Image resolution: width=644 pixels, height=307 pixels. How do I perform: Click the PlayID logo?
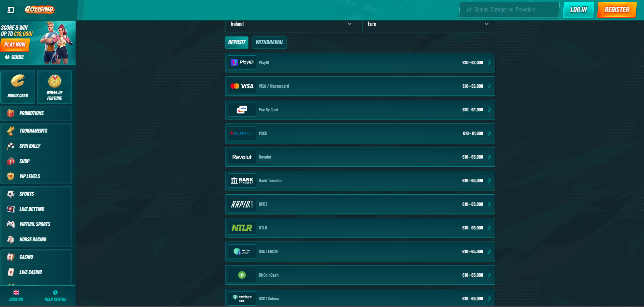(242, 62)
